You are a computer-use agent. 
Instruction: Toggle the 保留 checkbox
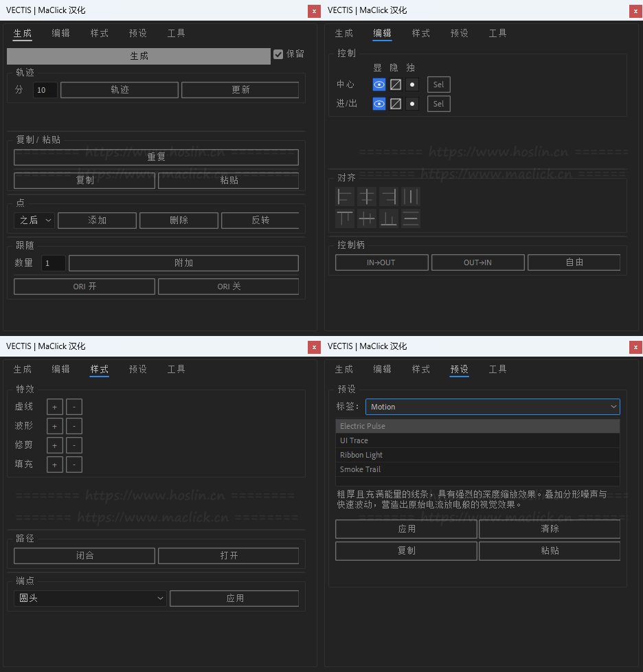(x=278, y=54)
